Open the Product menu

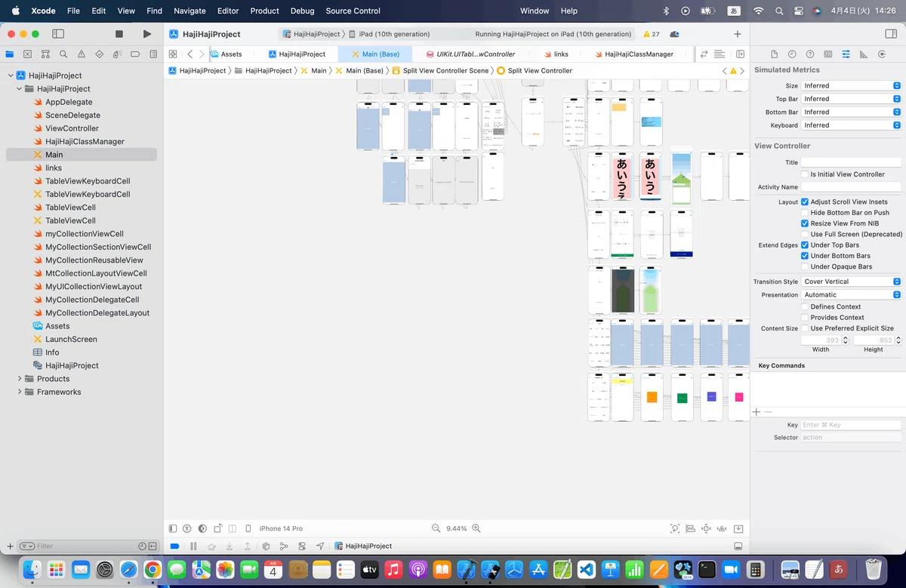point(264,11)
